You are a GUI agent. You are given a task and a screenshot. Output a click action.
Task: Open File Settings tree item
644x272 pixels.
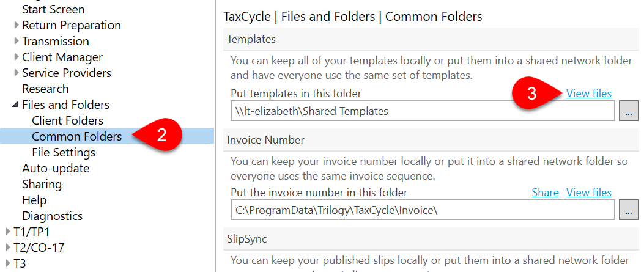point(64,152)
